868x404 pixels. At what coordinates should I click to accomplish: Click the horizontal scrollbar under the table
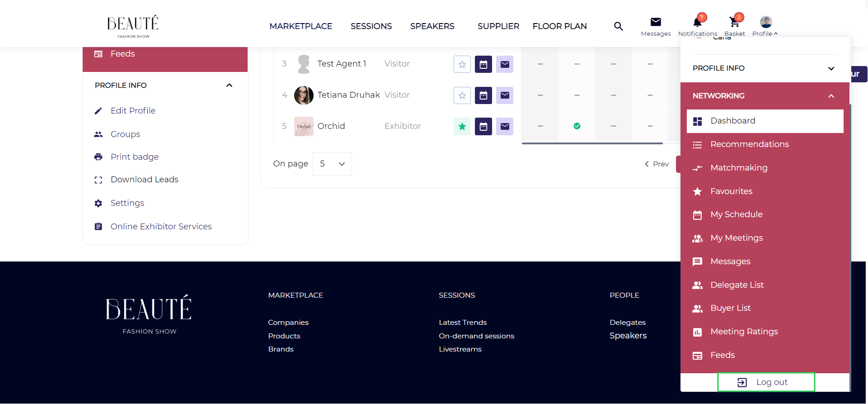pos(592,143)
